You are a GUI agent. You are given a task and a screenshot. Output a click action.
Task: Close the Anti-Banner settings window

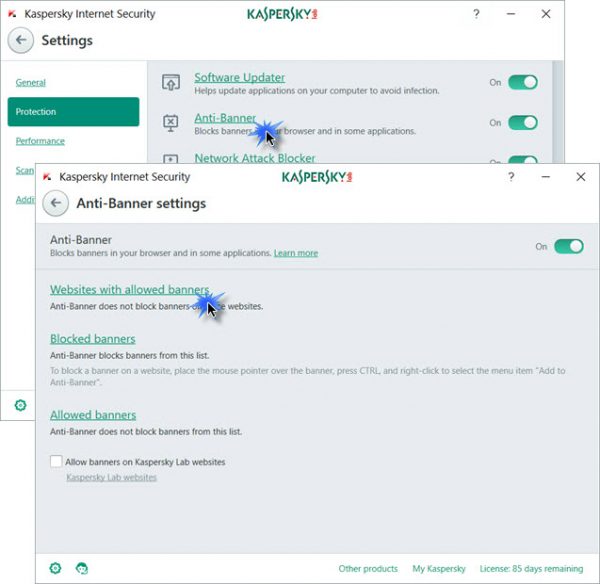pyautogui.click(x=580, y=177)
